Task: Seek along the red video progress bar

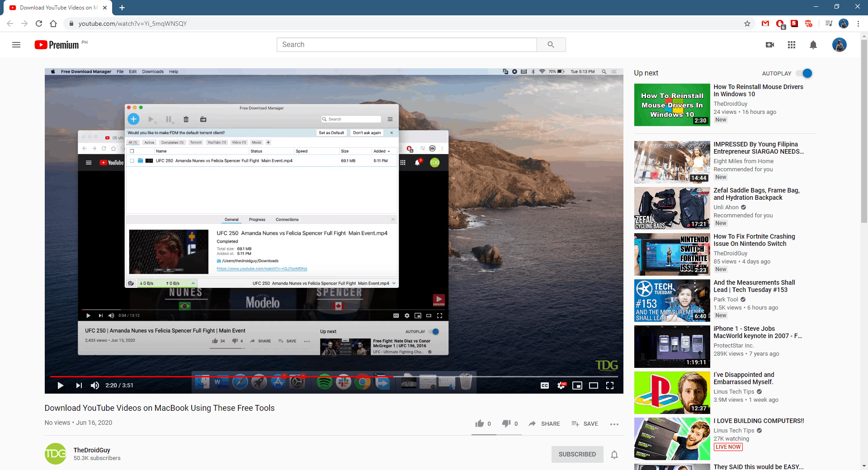Action: 334,376
